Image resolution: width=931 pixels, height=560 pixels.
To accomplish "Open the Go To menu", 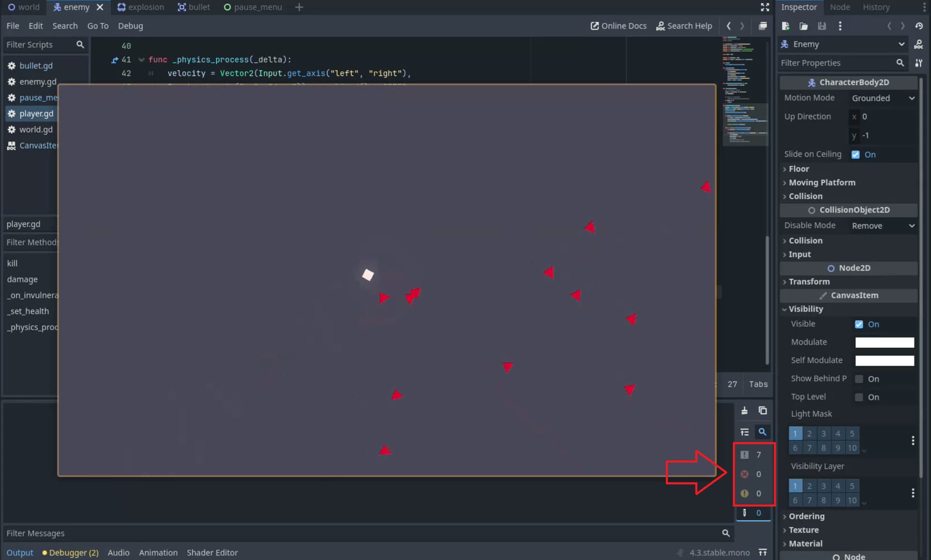I will tap(98, 26).
